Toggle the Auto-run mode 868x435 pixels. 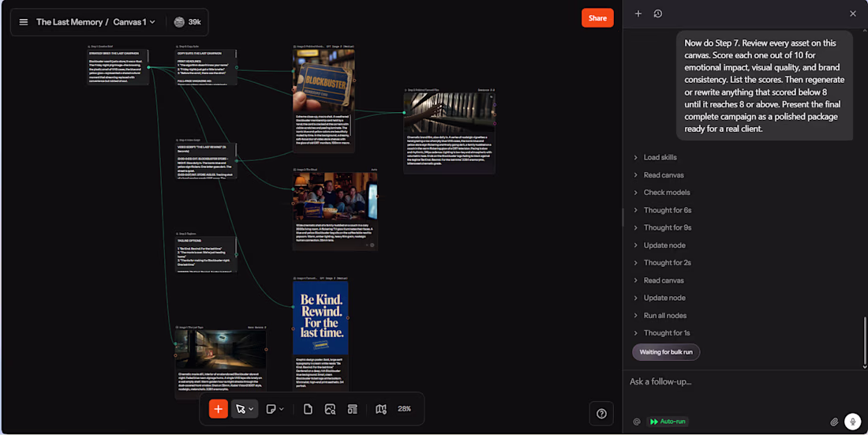point(668,422)
